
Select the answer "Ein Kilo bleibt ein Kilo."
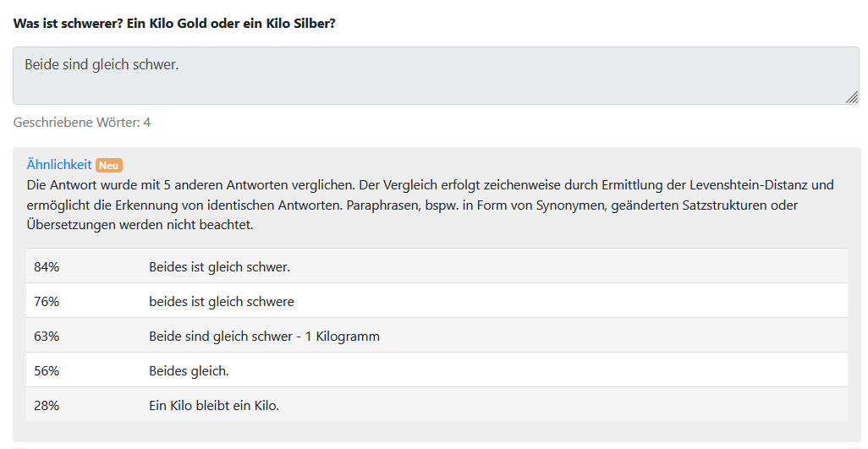pos(213,405)
